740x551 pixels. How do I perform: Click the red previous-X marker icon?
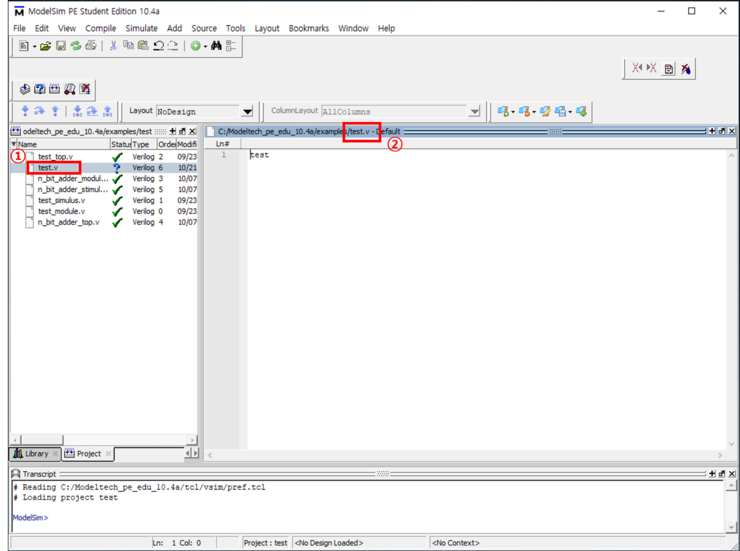(x=637, y=68)
